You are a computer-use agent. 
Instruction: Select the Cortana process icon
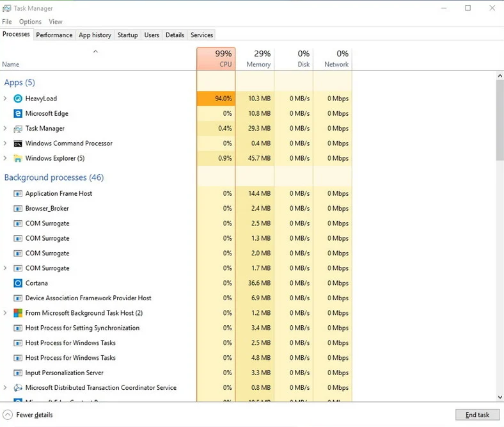18,283
